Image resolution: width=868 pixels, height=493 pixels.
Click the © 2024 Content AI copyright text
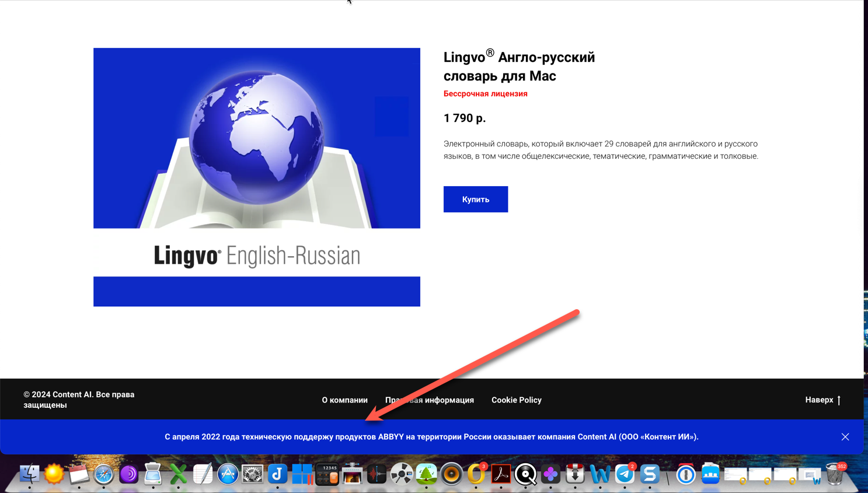[x=79, y=400]
